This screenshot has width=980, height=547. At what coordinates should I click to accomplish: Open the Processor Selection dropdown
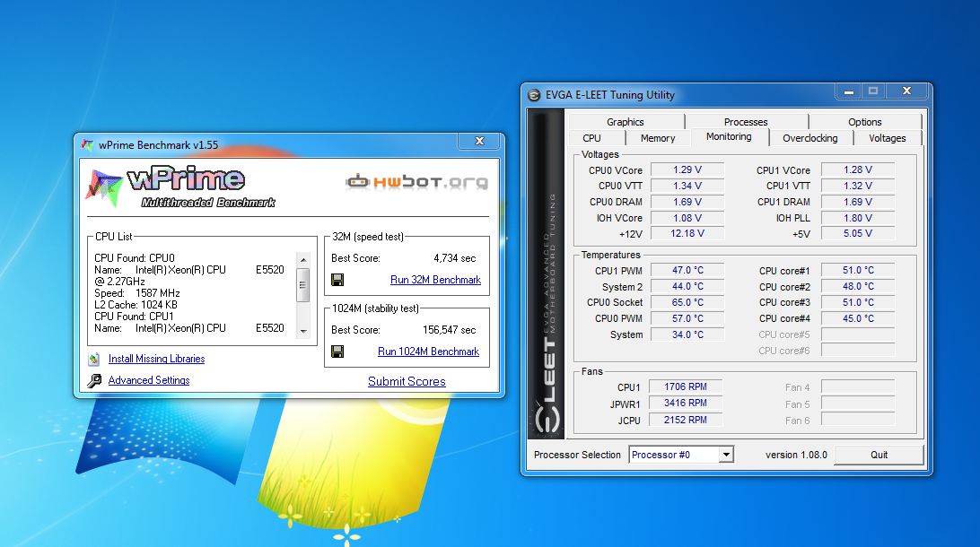(726, 455)
